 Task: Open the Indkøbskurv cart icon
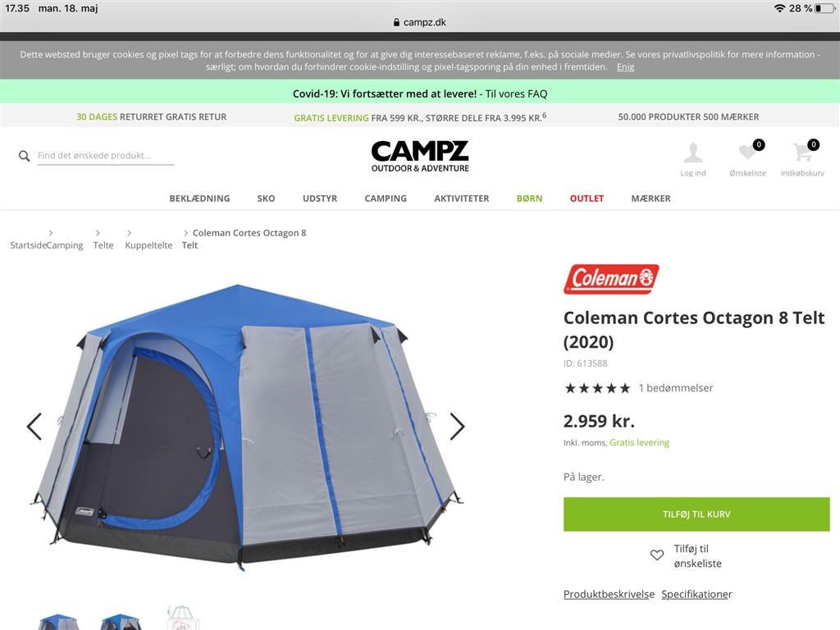click(802, 152)
